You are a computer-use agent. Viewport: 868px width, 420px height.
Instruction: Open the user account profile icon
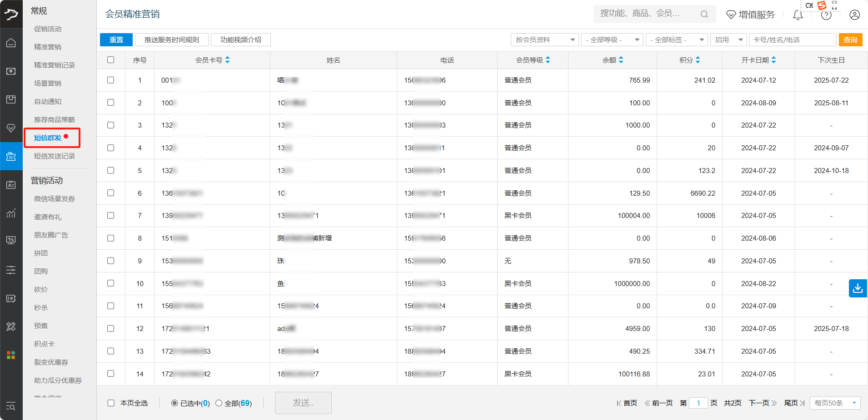point(854,15)
